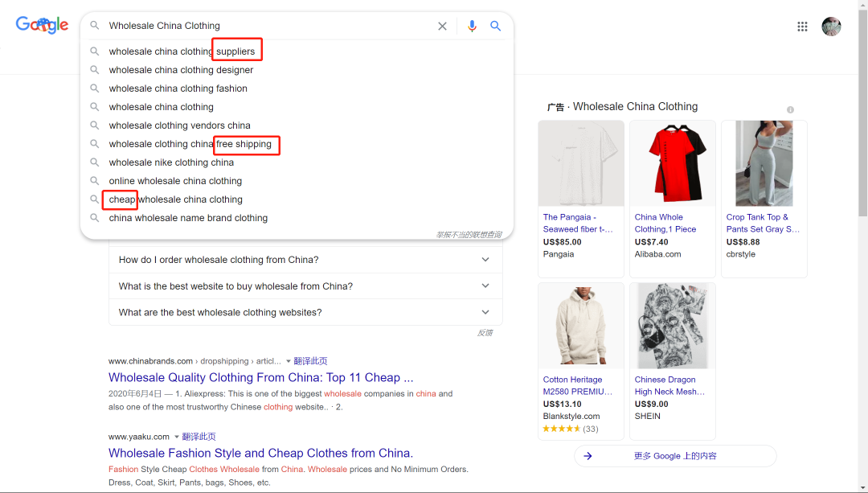The height and width of the screenshot is (493, 868).
Task: Clear the search box with the X icon
Action: pyautogui.click(x=442, y=26)
